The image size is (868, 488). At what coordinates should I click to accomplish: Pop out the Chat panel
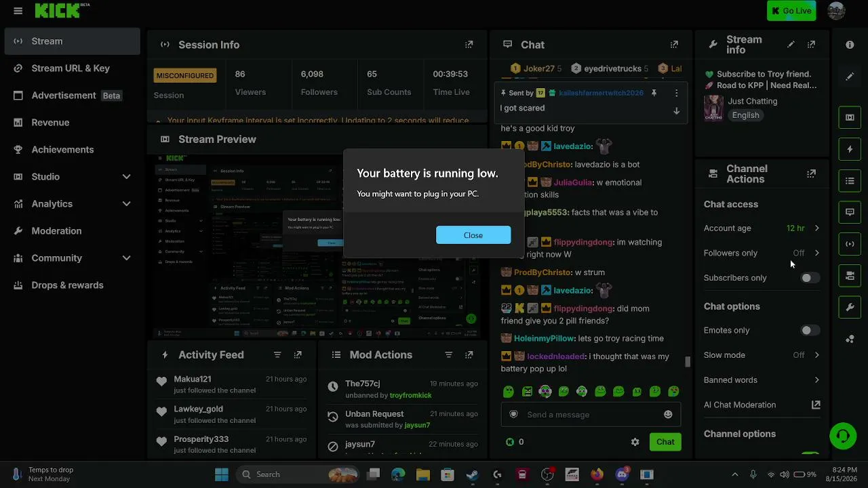674,45
